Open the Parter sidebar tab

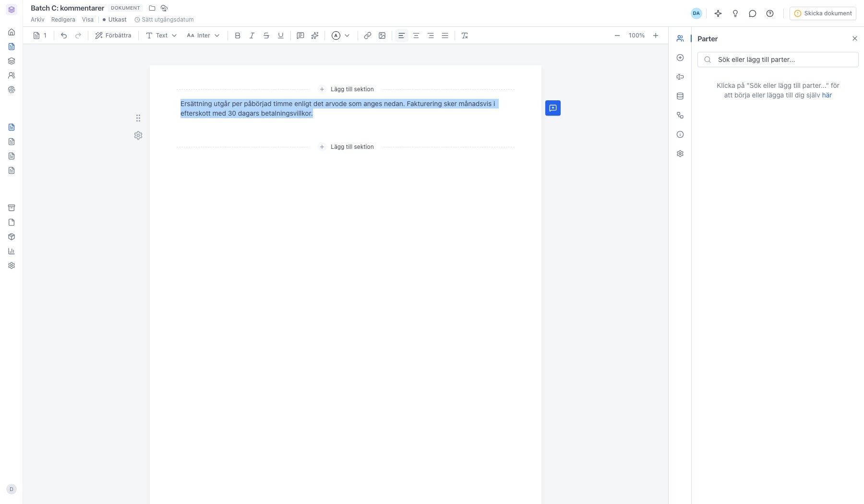coord(680,38)
